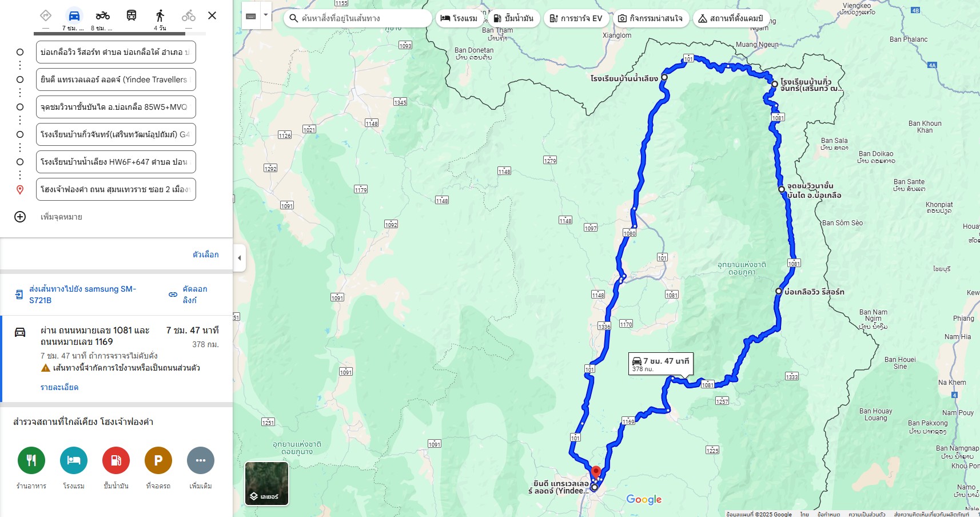Open keyboard input tools dropdown arrow
The width and height of the screenshot is (980, 517).
tap(266, 16)
